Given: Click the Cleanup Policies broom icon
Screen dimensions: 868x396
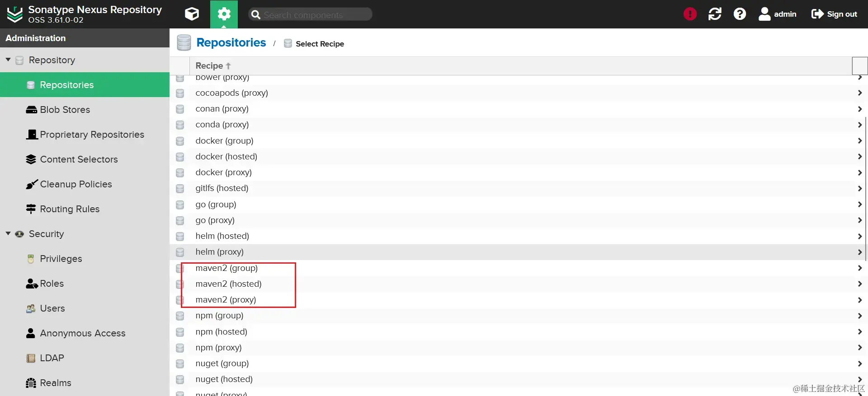Looking at the screenshot, I should tap(31, 184).
